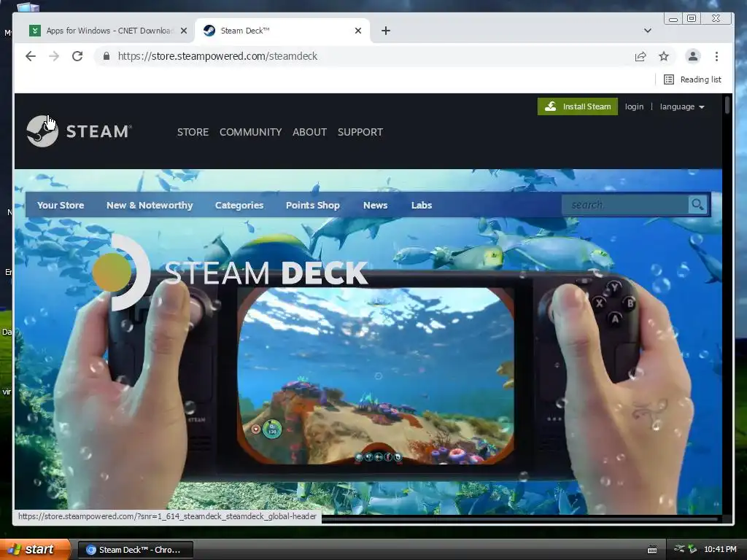Focus the Steam store search field
This screenshot has width=747, height=560.
625,205
